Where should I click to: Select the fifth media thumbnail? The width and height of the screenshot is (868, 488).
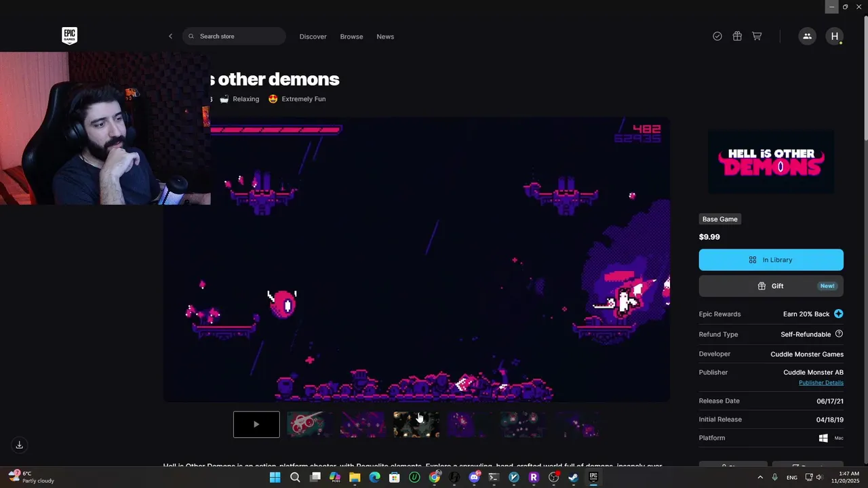click(x=470, y=424)
